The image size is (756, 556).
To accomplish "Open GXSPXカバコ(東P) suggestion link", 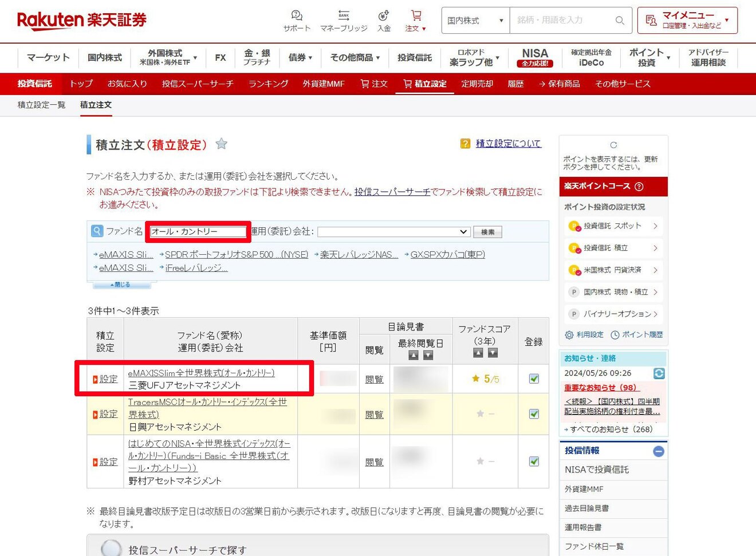I will click(448, 255).
